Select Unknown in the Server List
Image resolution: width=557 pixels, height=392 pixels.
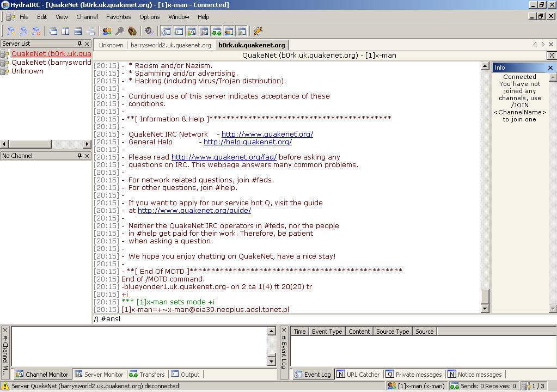[27, 71]
